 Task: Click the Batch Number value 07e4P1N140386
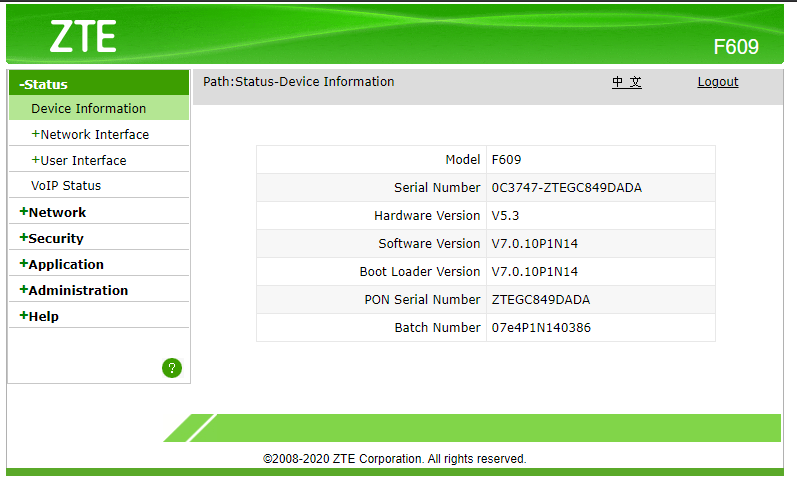coord(540,328)
